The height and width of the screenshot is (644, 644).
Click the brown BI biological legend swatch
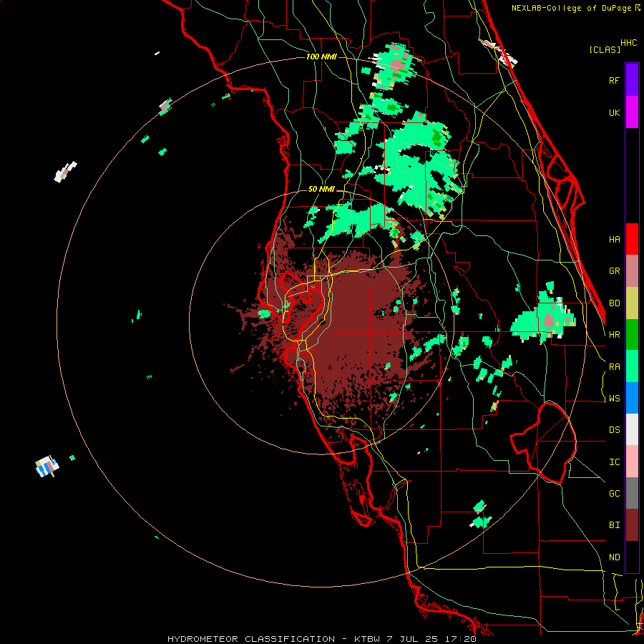pyautogui.click(x=632, y=525)
